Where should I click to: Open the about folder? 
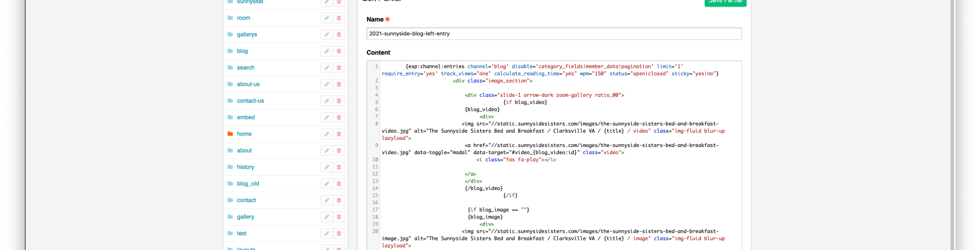click(x=244, y=151)
